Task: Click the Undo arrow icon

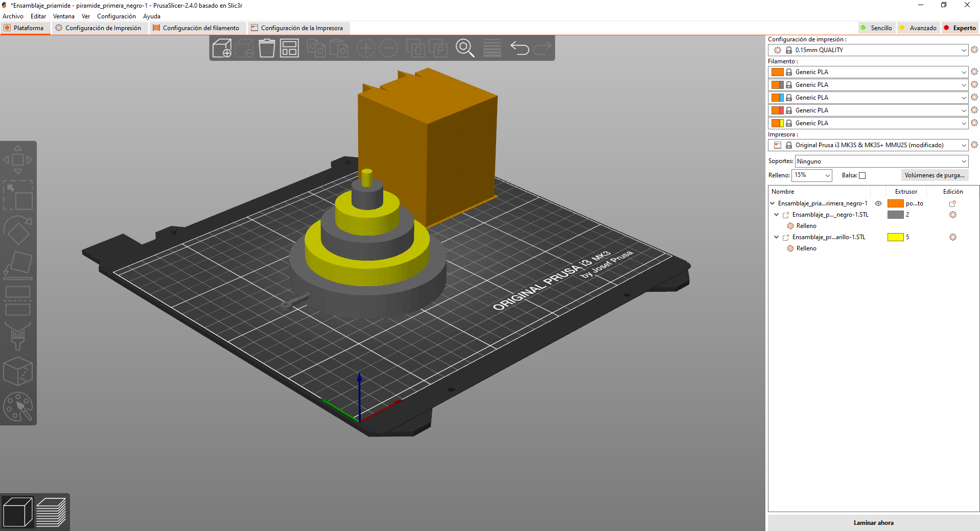Action: (520, 49)
